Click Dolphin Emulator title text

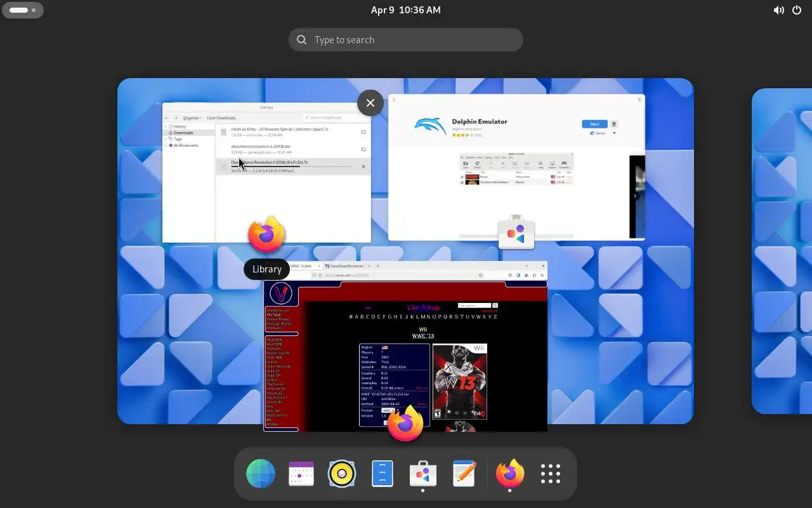[x=480, y=121]
